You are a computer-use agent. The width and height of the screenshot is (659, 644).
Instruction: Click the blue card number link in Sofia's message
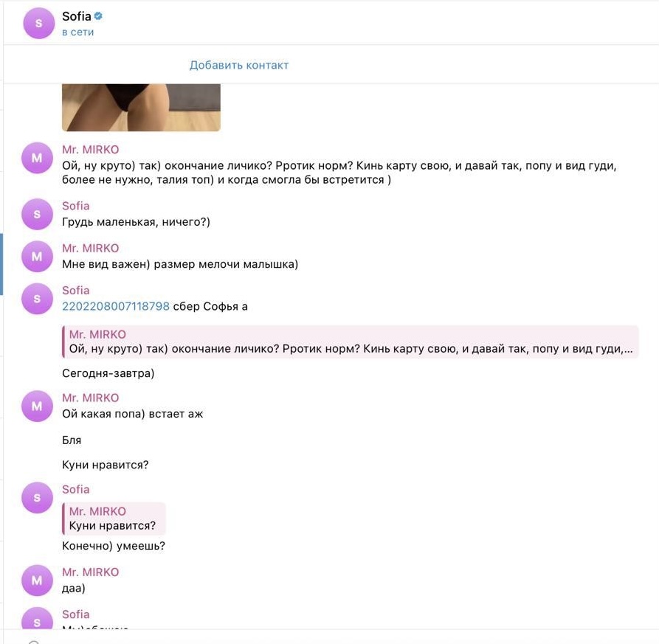tap(116, 306)
